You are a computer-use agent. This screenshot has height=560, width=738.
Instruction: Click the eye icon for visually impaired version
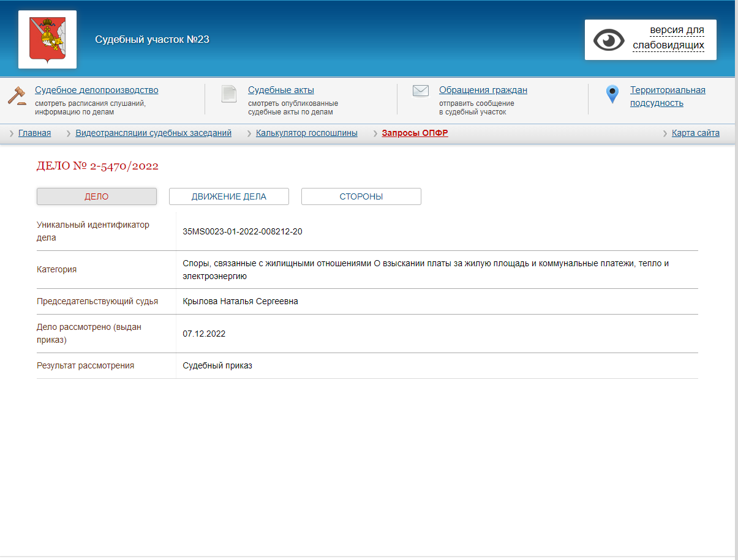tap(608, 40)
